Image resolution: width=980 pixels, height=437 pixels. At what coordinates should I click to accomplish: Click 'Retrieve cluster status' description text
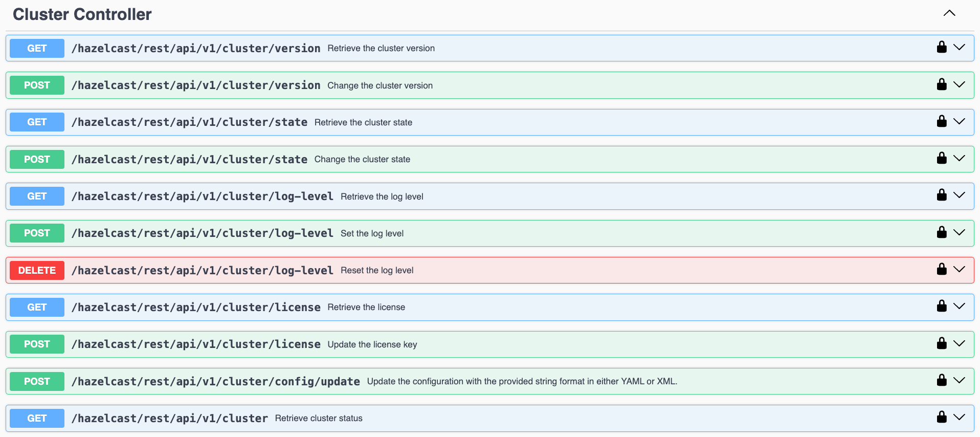coord(319,418)
